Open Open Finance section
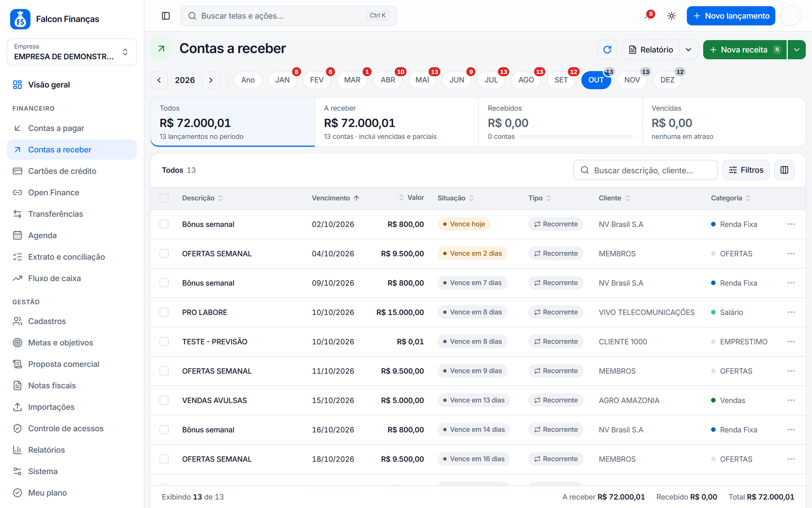The width and height of the screenshot is (812, 508). tap(72, 193)
